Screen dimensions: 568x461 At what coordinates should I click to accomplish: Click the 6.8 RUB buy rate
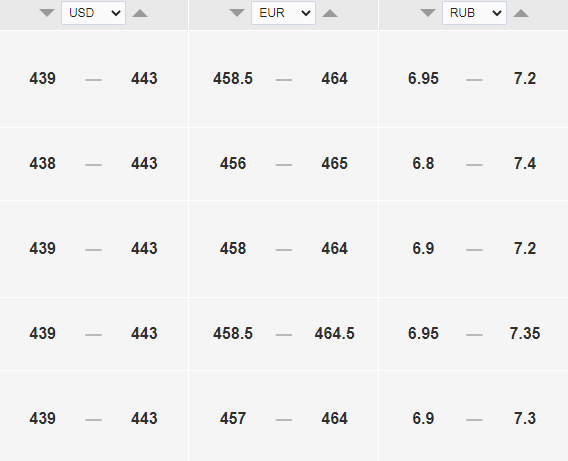[x=423, y=164]
